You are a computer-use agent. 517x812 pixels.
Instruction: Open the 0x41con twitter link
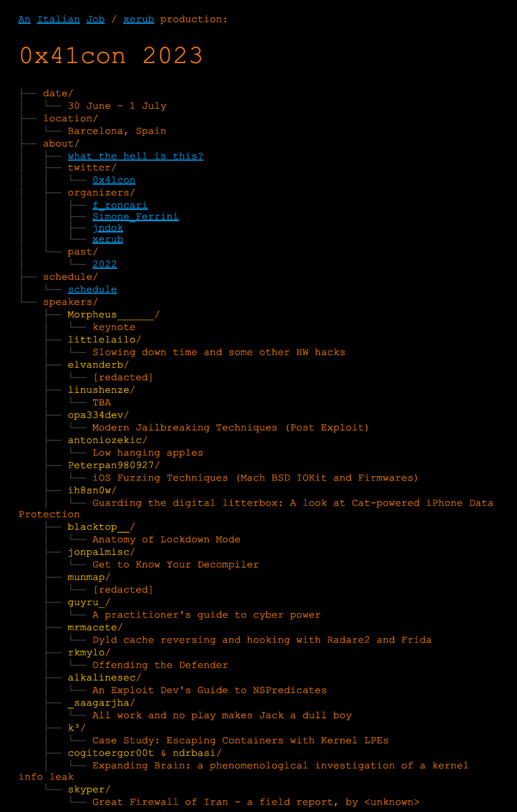(114, 180)
